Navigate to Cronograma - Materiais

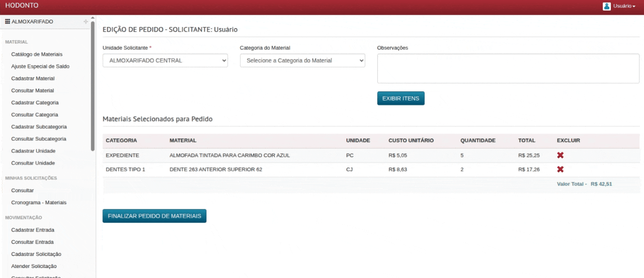pos(39,203)
